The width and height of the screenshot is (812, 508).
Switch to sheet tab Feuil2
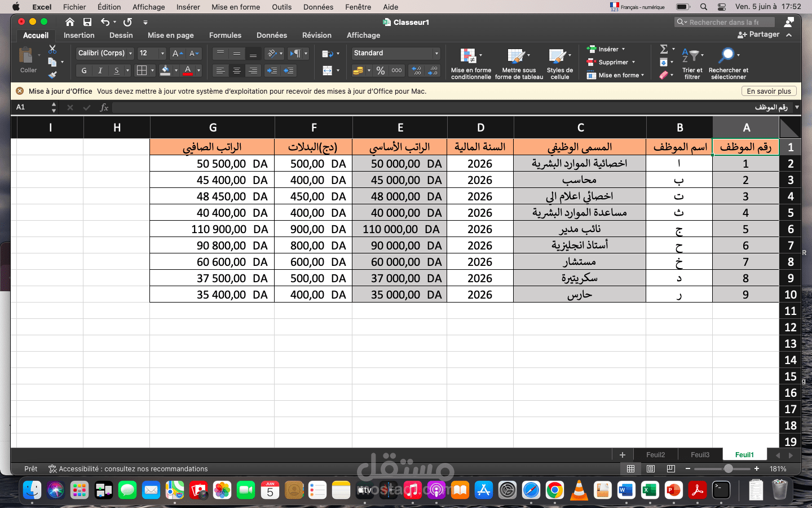tap(655, 455)
